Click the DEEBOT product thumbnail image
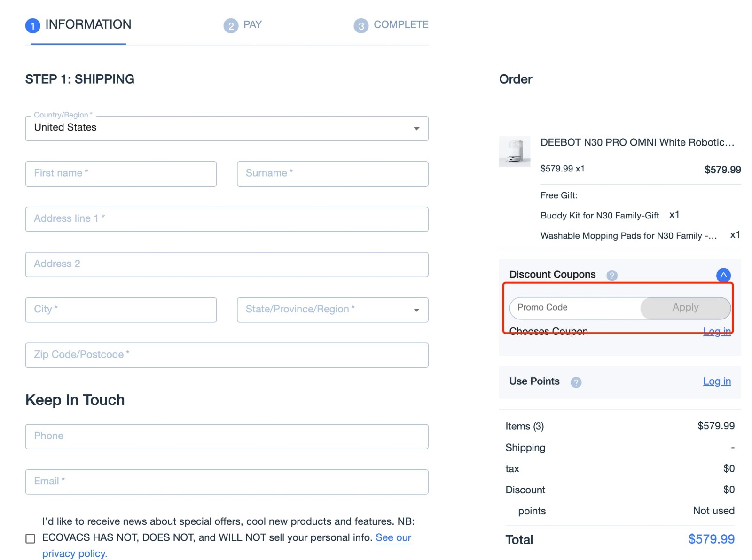Viewport: 752px width, 560px height. (x=515, y=151)
